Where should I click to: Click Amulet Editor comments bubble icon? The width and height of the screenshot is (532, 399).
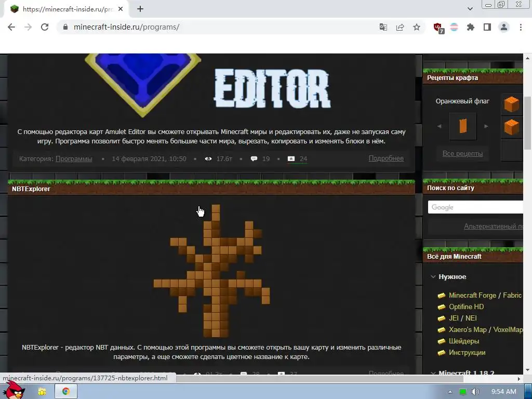pyautogui.click(x=254, y=159)
